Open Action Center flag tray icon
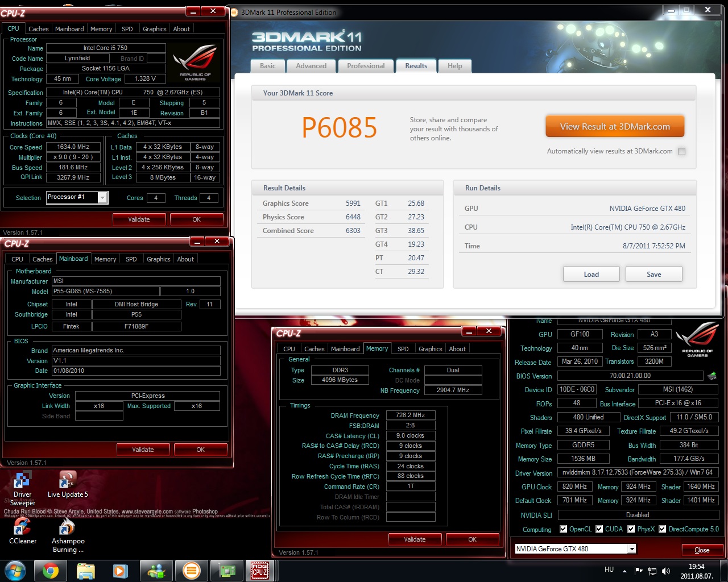 point(638,571)
